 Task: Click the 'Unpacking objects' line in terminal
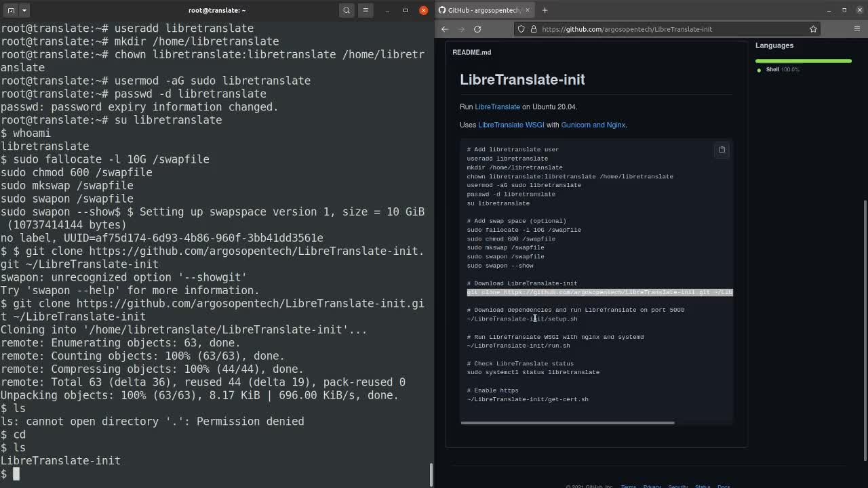(199, 395)
